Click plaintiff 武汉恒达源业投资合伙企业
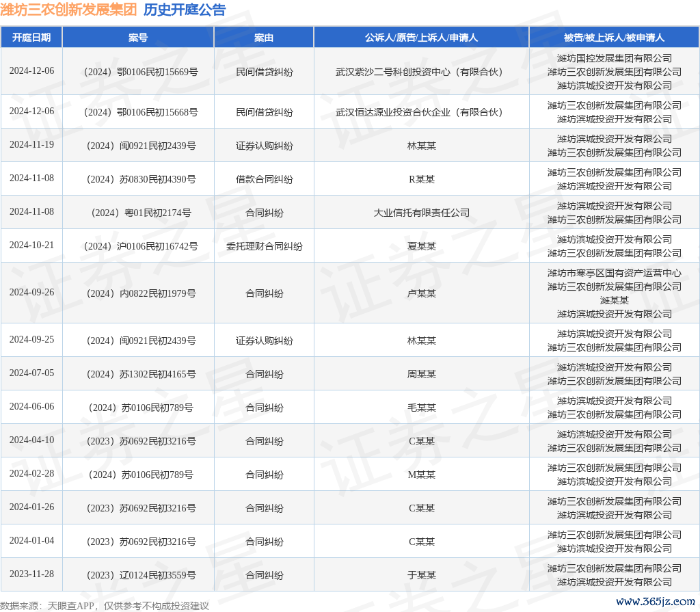The width and height of the screenshot is (700, 612). (419, 112)
